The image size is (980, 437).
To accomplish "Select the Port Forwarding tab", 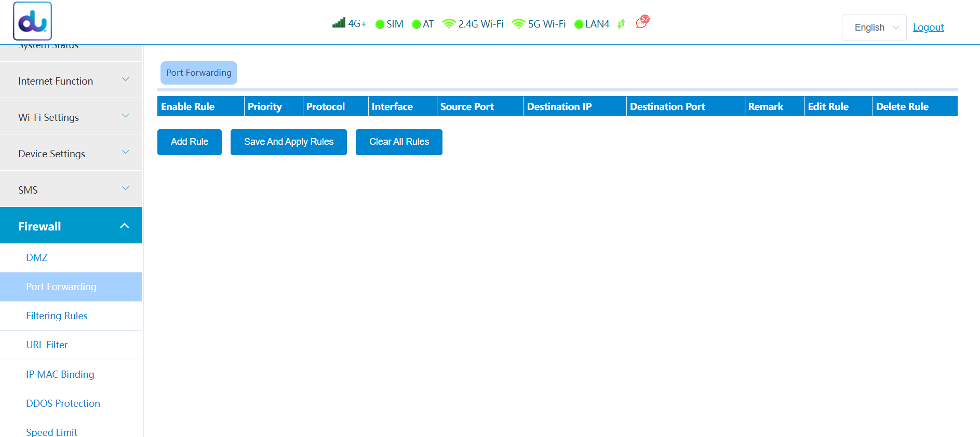I will 199,73.
